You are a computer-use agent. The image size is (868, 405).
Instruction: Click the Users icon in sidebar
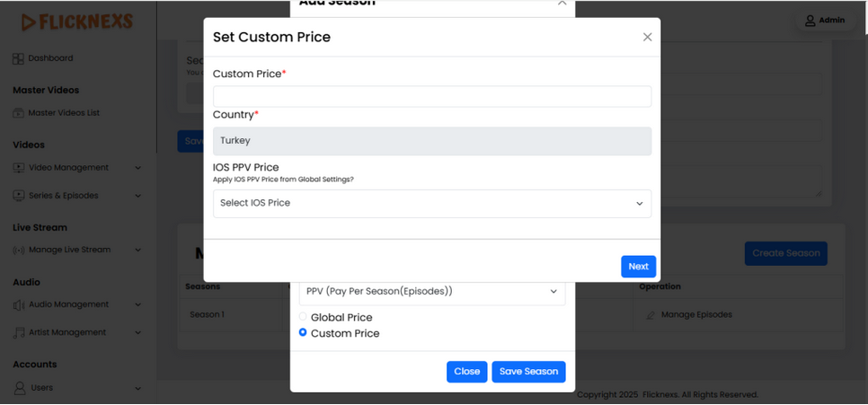pyautogui.click(x=19, y=388)
